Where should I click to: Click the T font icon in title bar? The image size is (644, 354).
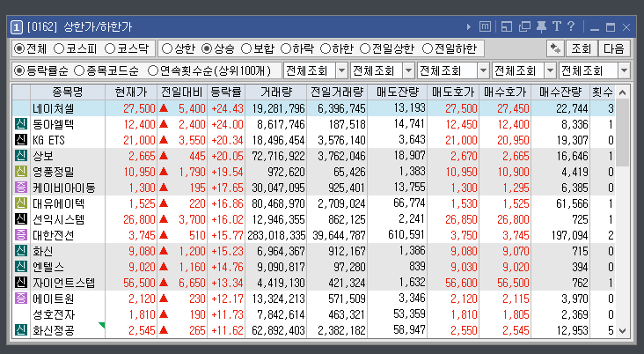pyautogui.click(x=557, y=26)
